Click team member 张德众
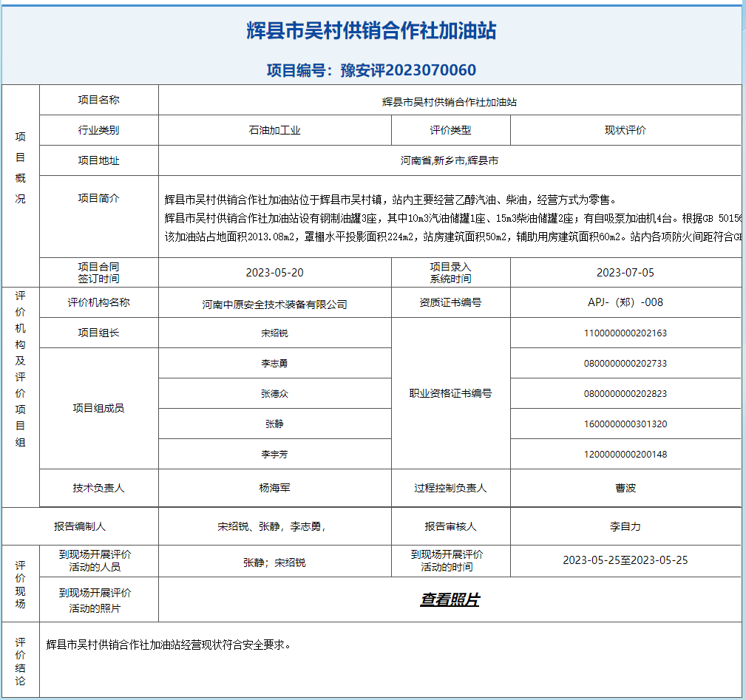The height and width of the screenshot is (700, 746). point(274,394)
